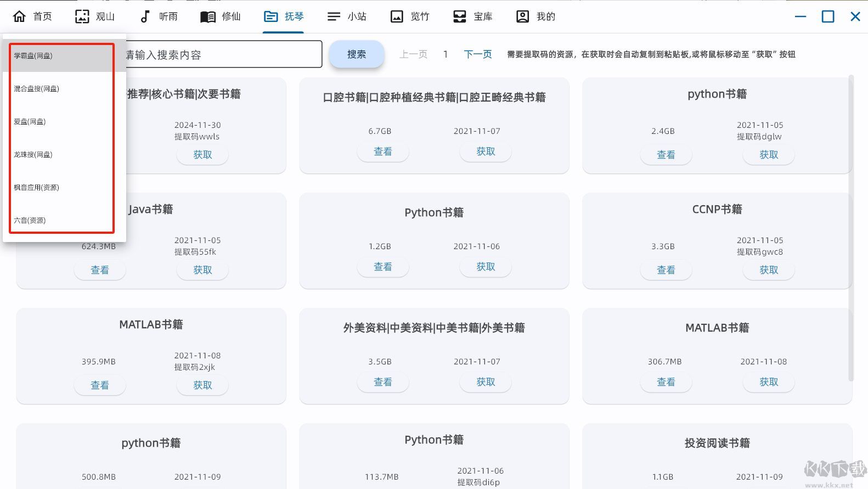The image size is (868, 489).
Task: Click 获取 on the CCNP书籍 card
Action: tap(769, 270)
